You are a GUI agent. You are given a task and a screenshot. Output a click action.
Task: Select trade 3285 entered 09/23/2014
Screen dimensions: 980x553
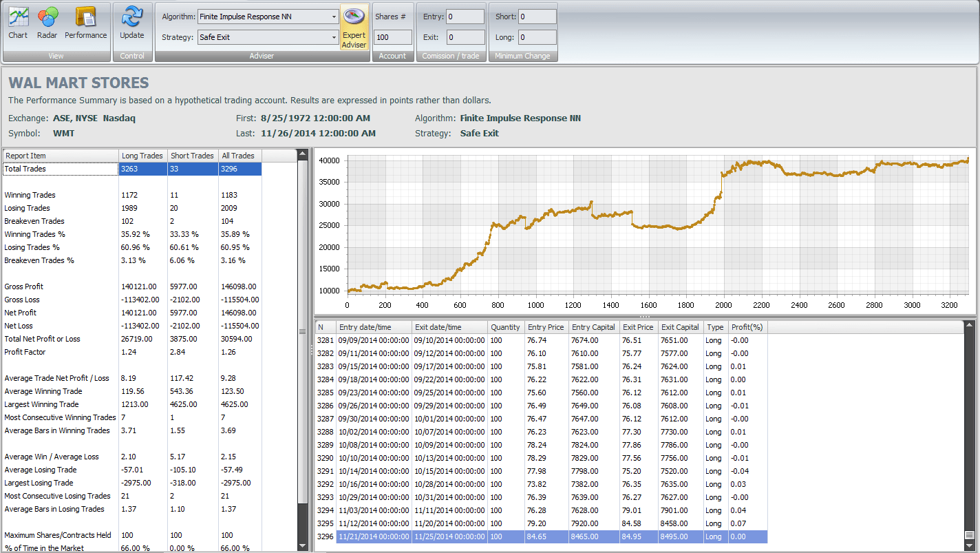(541, 393)
